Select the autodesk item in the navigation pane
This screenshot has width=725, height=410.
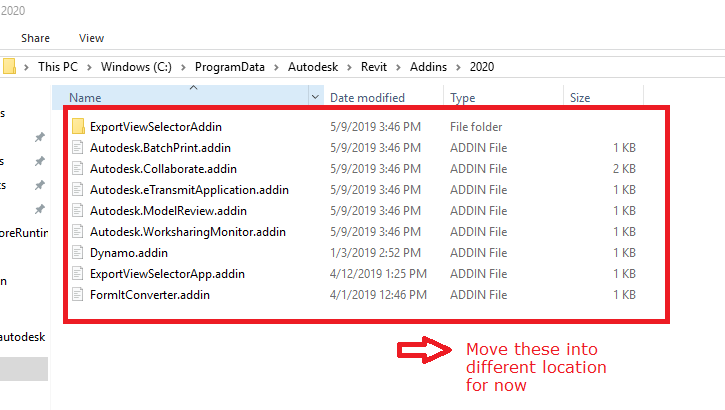22,337
